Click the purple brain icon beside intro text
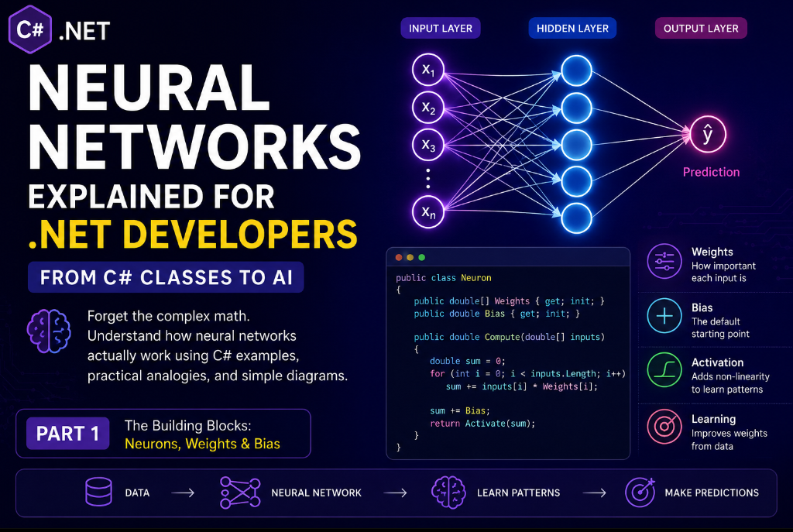The width and height of the screenshot is (793, 532). [x=49, y=331]
